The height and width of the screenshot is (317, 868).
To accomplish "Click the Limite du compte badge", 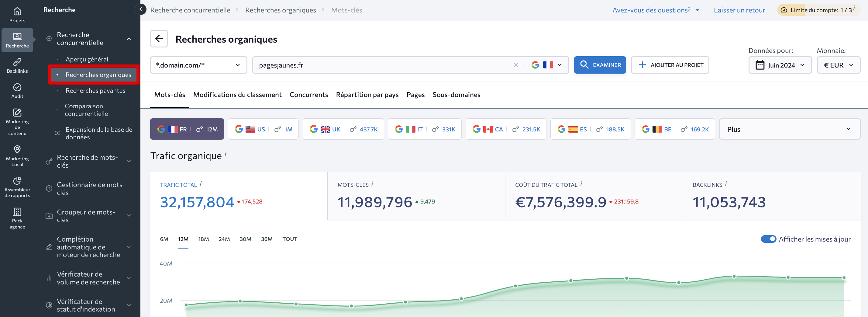I will (x=818, y=10).
